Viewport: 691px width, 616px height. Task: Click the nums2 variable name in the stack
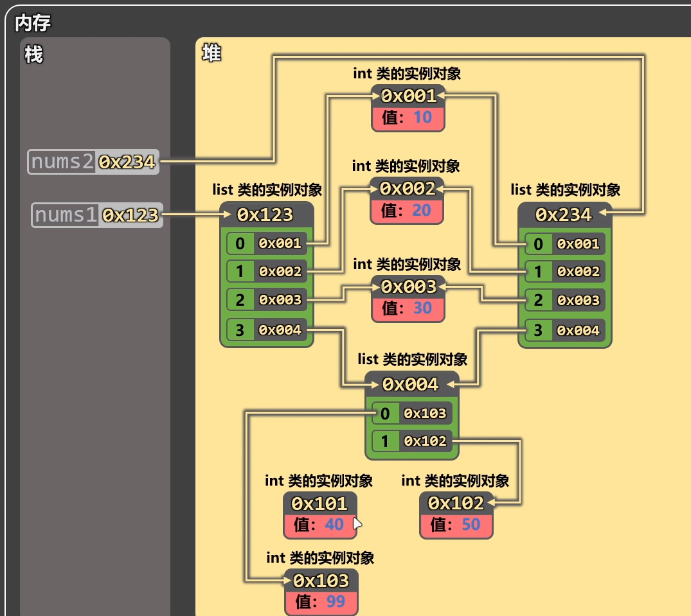click(62, 162)
